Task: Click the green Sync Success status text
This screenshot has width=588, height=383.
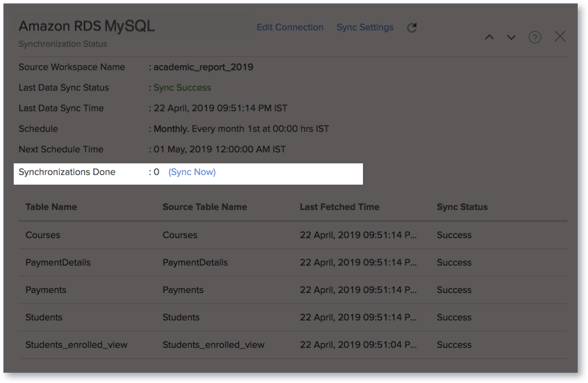Action: [183, 88]
